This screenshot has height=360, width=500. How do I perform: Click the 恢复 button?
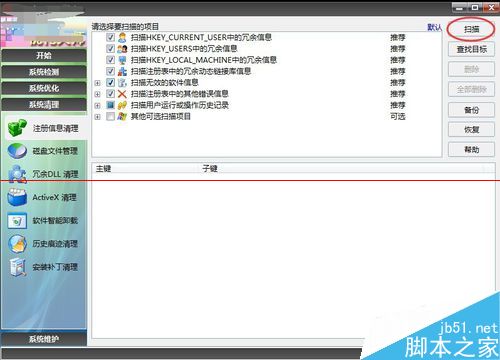point(471,130)
